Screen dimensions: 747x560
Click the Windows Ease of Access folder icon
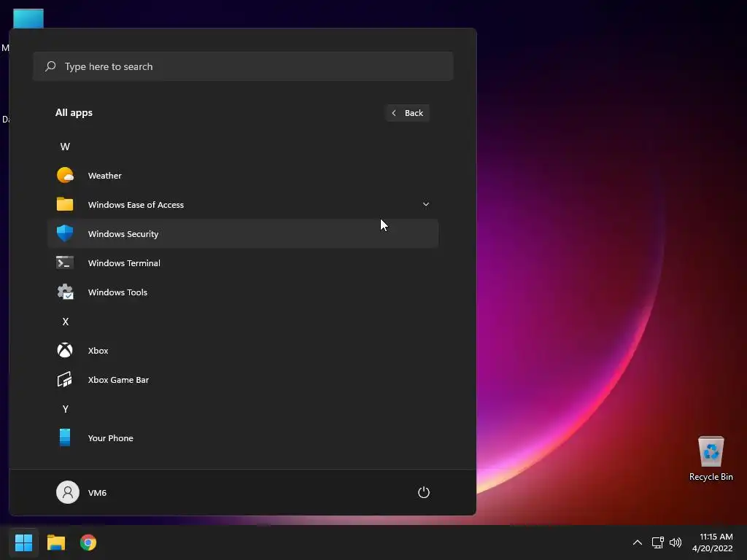(x=65, y=204)
